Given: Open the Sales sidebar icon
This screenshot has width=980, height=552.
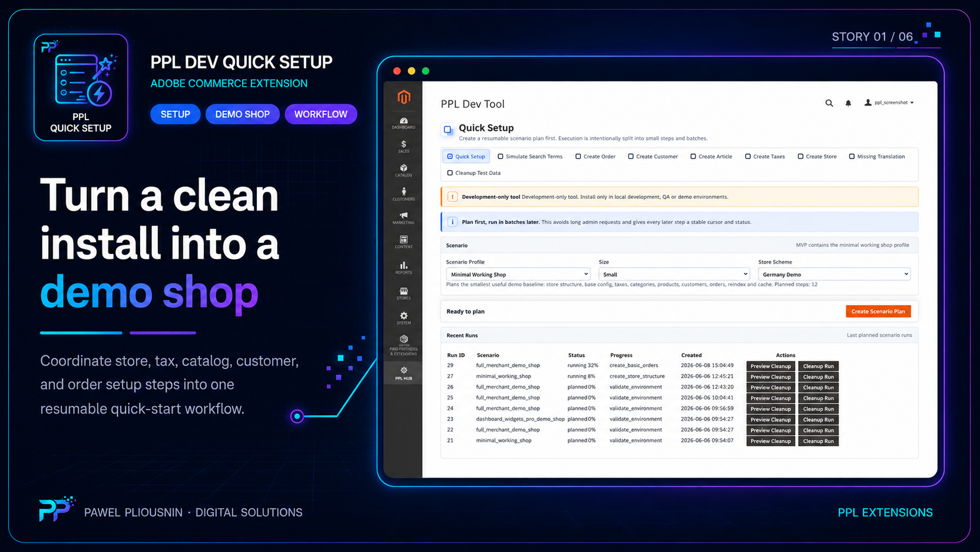Looking at the screenshot, I should point(403,147).
